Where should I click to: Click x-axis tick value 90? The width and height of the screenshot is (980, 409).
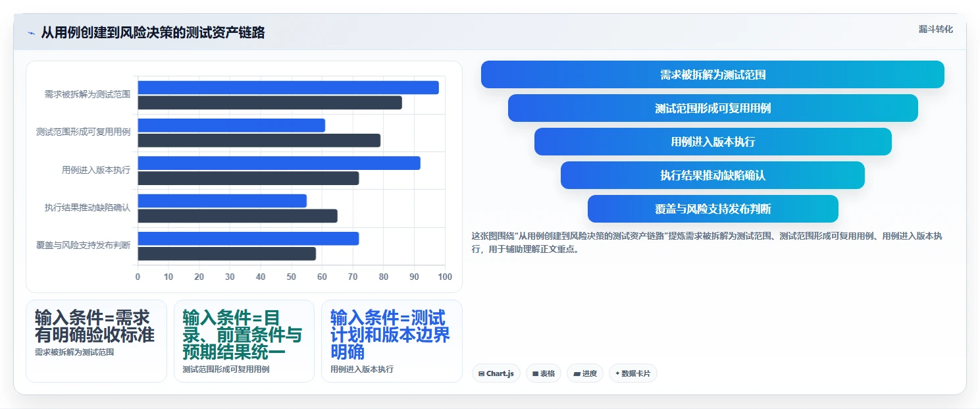pyautogui.click(x=415, y=277)
